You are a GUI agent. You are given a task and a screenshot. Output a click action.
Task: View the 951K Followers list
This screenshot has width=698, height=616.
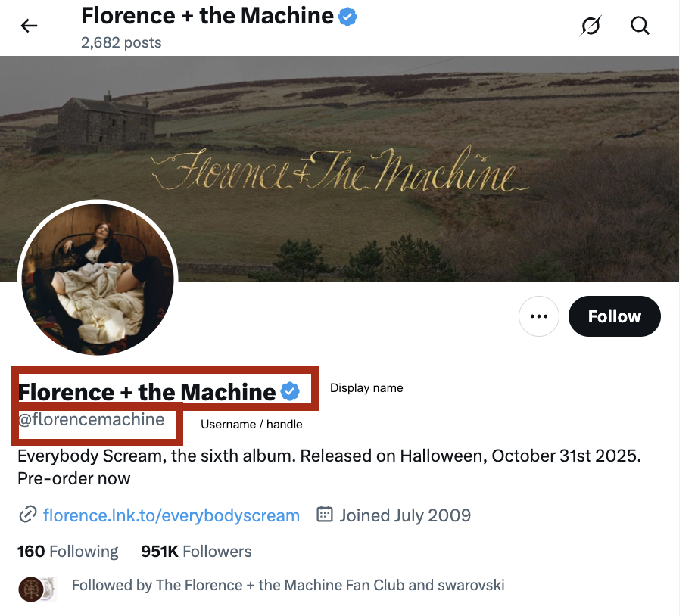(196, 552)
